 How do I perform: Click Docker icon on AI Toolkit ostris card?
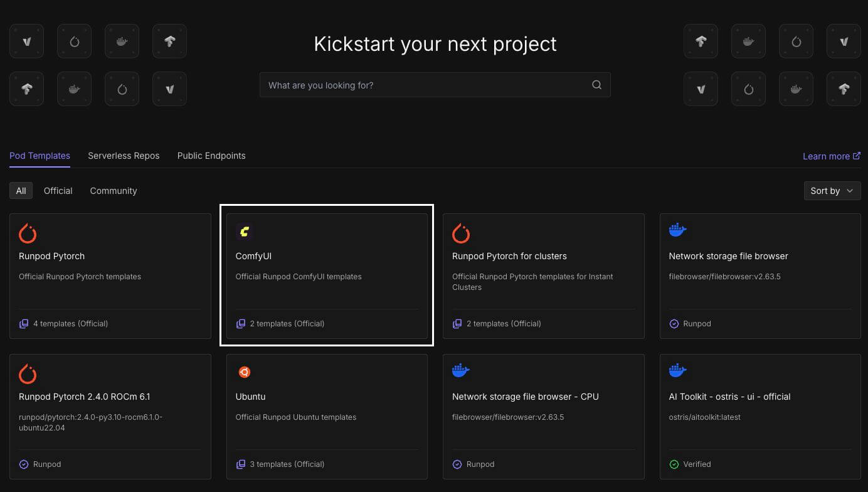tap(678, 371)
